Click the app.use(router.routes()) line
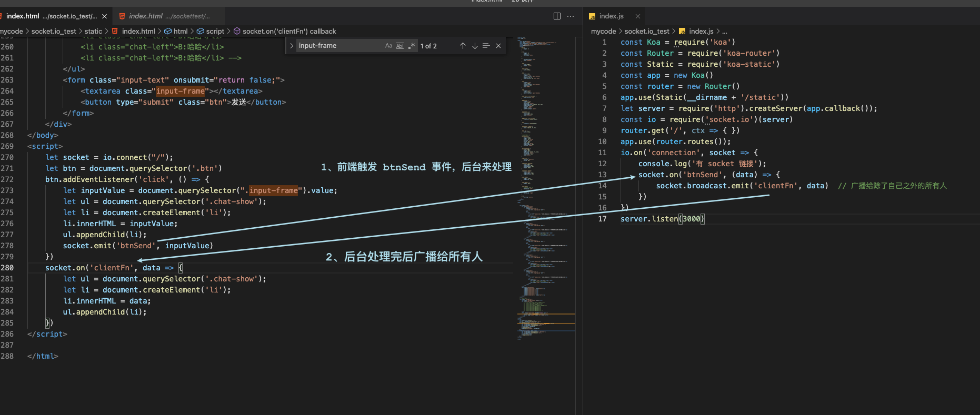Image resolution: width=980 pixels, height=415 pixels. tap(675, 141)
